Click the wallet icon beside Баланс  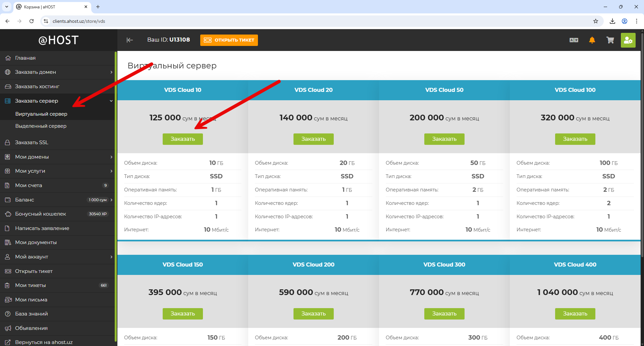tap(8, 200)
